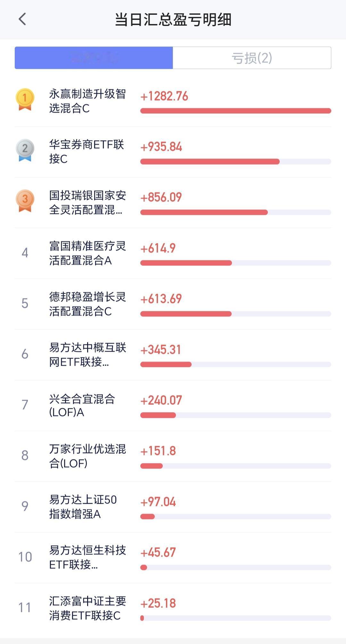Click the +240.07 gain for 兴全合宜混合

161,400
